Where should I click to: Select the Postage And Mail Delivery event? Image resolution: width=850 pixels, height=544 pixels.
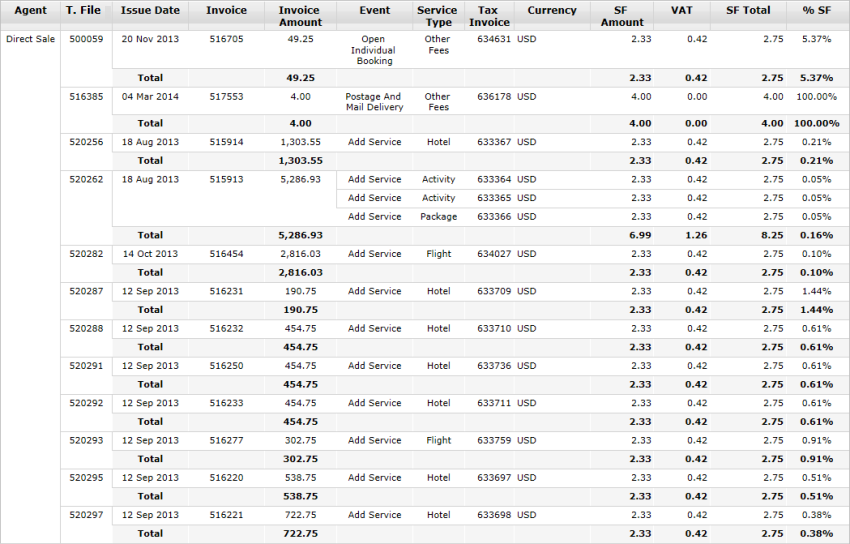[x=374, y=102]
